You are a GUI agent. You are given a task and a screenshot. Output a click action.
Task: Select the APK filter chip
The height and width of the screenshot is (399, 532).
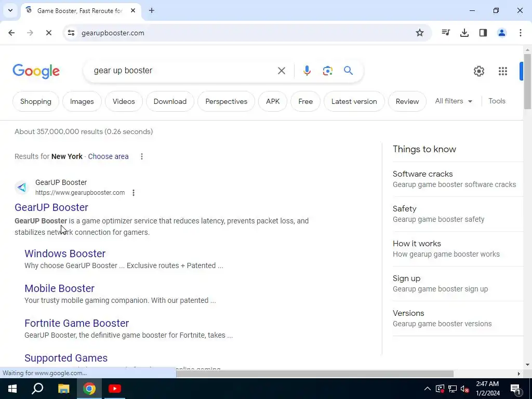[x=273, y=101]
